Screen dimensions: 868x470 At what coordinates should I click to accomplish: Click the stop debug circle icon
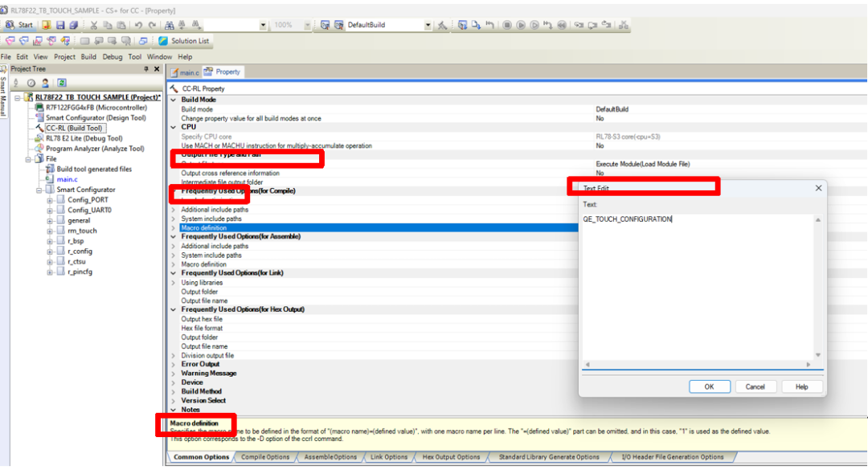point(507,25)
